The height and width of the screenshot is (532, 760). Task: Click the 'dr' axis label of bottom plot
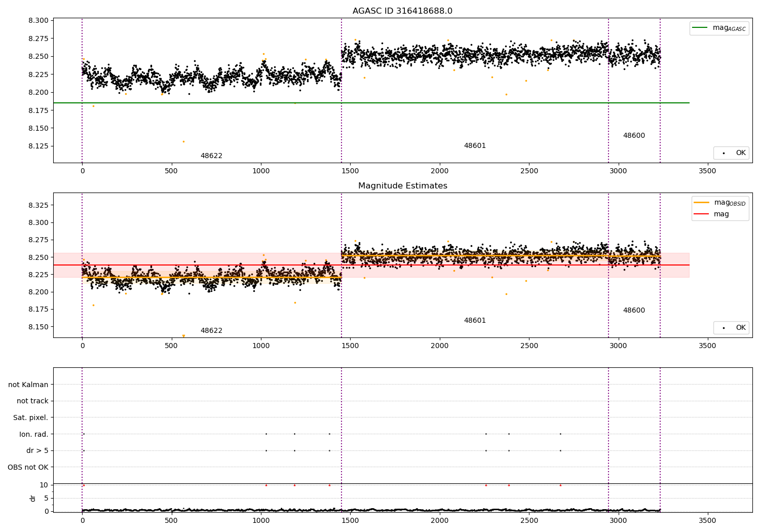(33, 498)
